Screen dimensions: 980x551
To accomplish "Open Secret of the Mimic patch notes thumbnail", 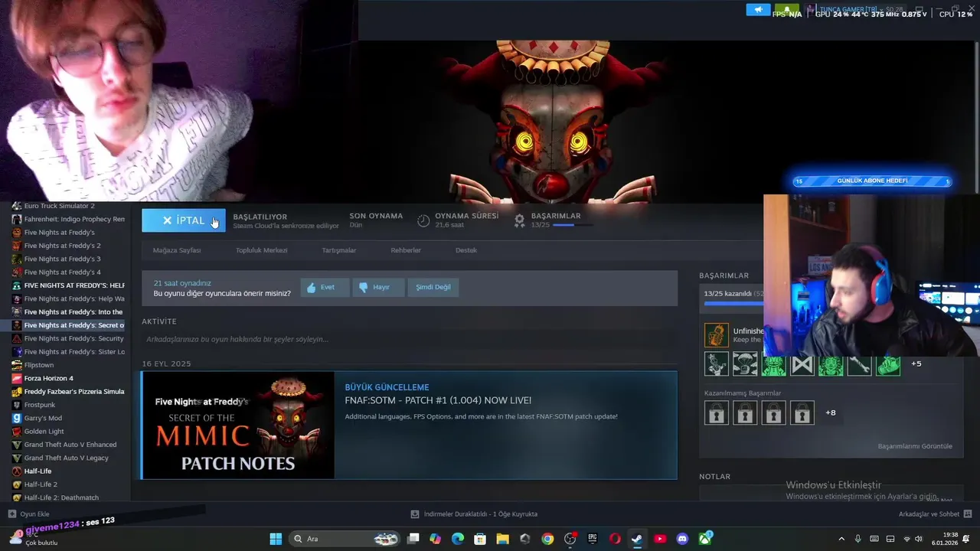I will [238, 425].
